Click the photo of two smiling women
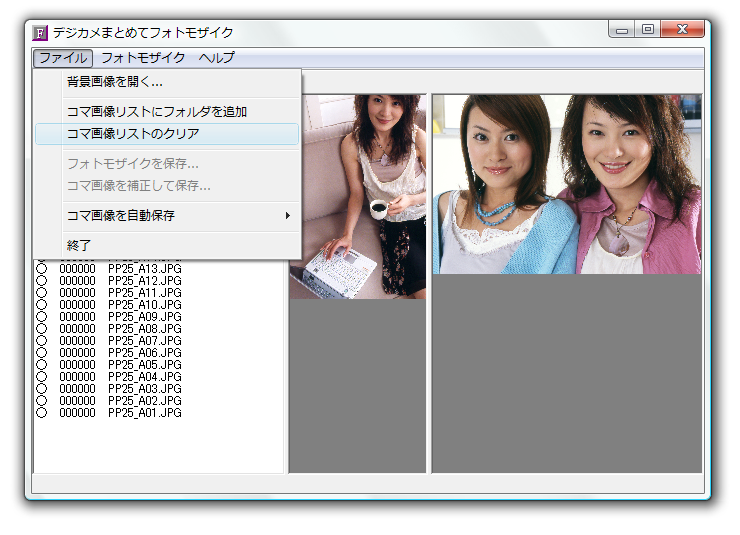The height and width of the screenshot is (535, 740). (x=566, y=184)
